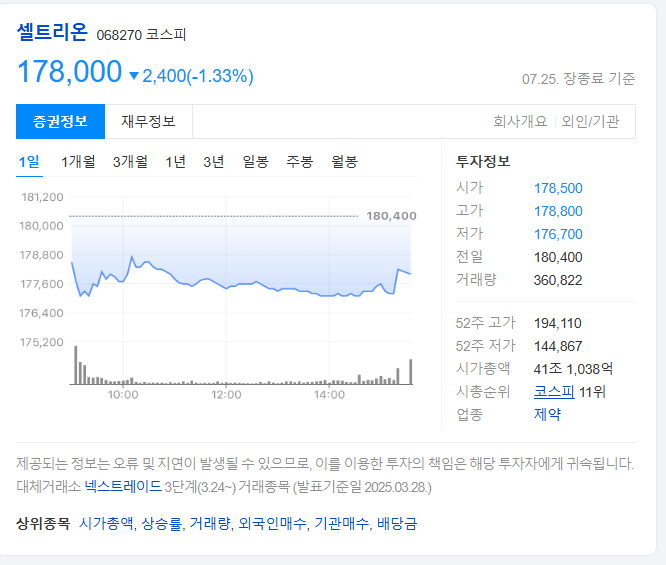
Task: Switch chart to 1년 period
Action: coord(175,162)
